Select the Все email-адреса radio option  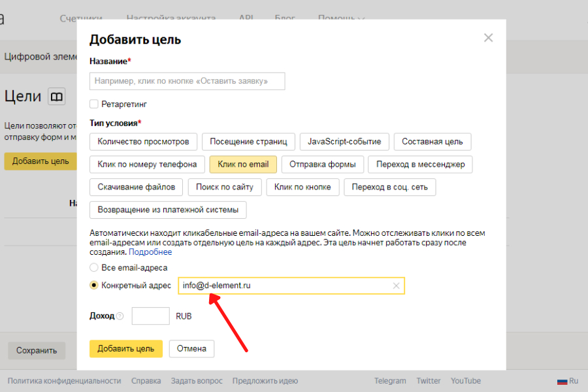click(94, 268)
